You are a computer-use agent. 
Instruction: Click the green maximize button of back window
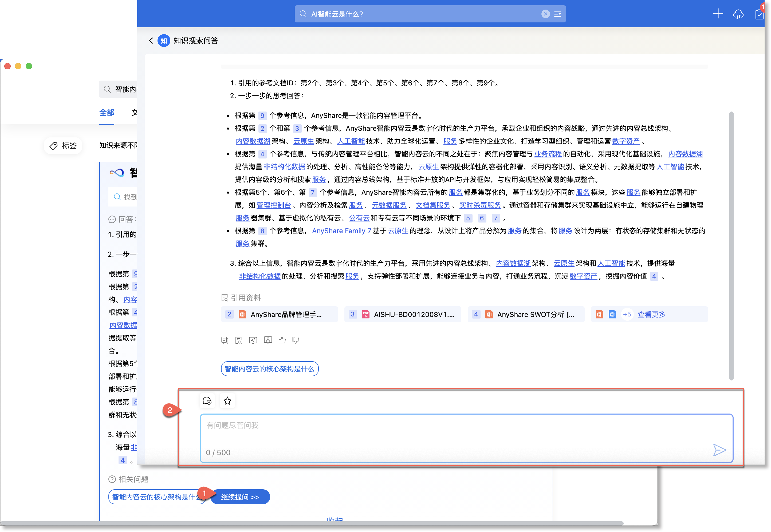(x=29, y=66)
